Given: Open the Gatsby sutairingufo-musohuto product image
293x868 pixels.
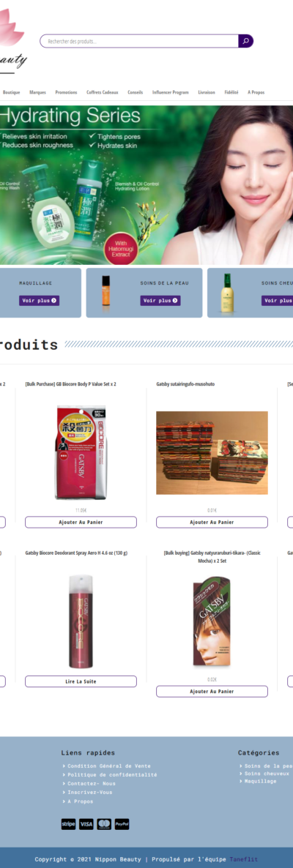Looking at the screenshot, I should (x=212, y=453).
